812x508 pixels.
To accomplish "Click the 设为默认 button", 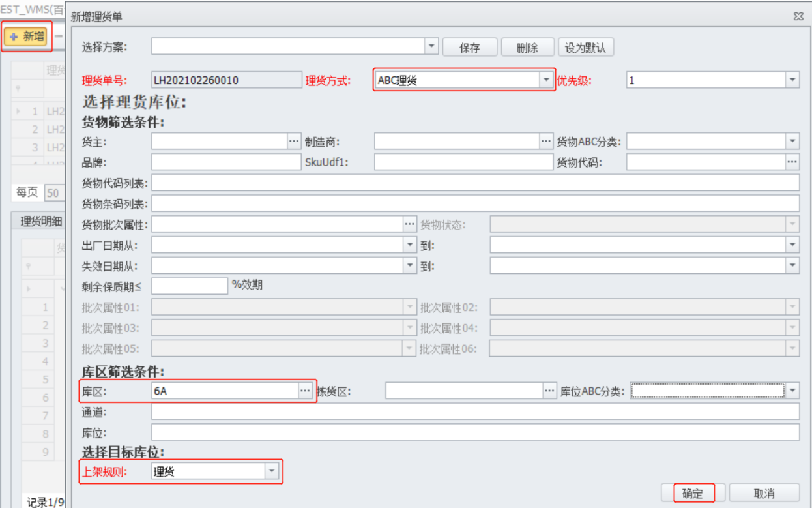I will 585,48.
